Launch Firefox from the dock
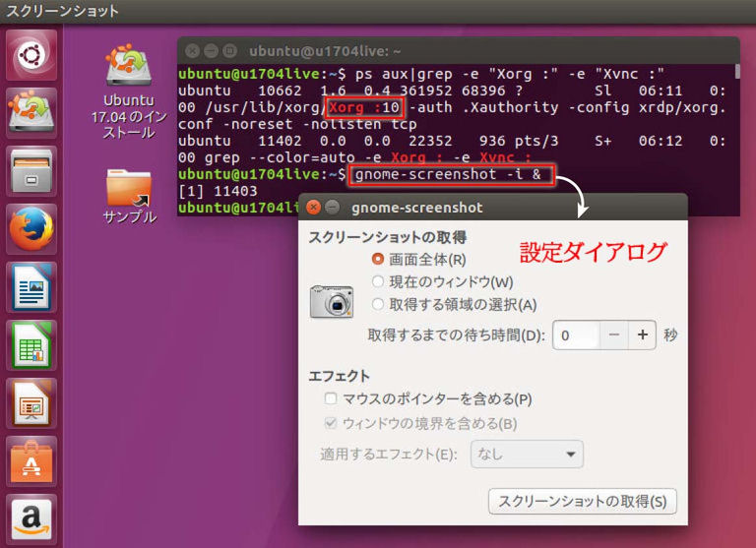 (x=31, y=229)
